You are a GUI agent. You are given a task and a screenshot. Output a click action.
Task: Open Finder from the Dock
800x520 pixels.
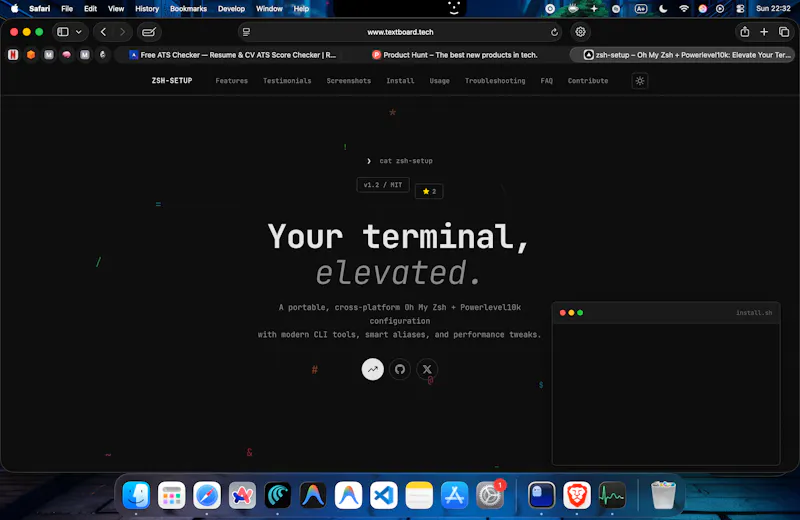pos(136,495)
